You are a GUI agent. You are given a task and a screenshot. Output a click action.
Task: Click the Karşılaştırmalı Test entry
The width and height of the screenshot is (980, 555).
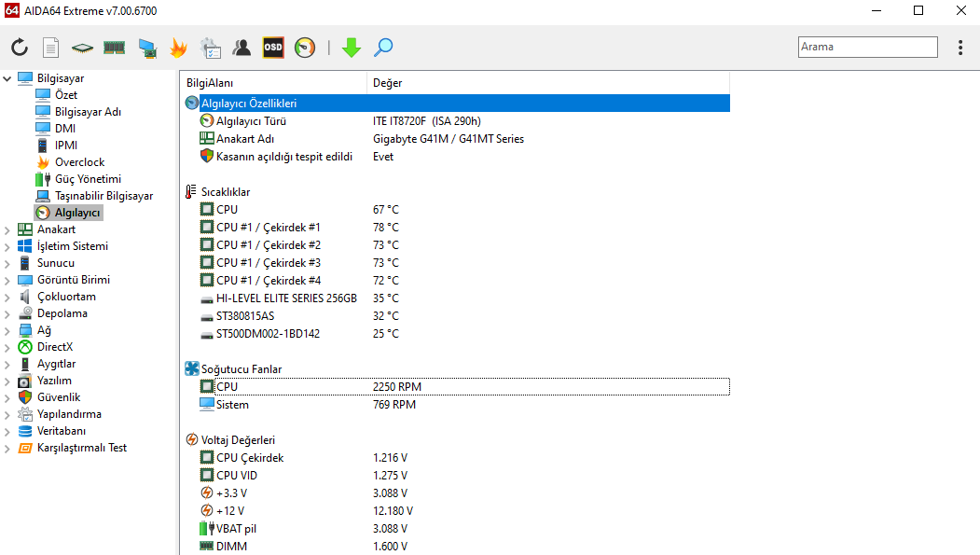82,448
